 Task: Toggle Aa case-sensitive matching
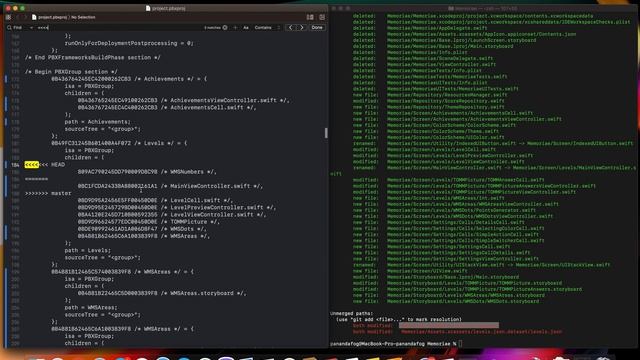[246, 27]
